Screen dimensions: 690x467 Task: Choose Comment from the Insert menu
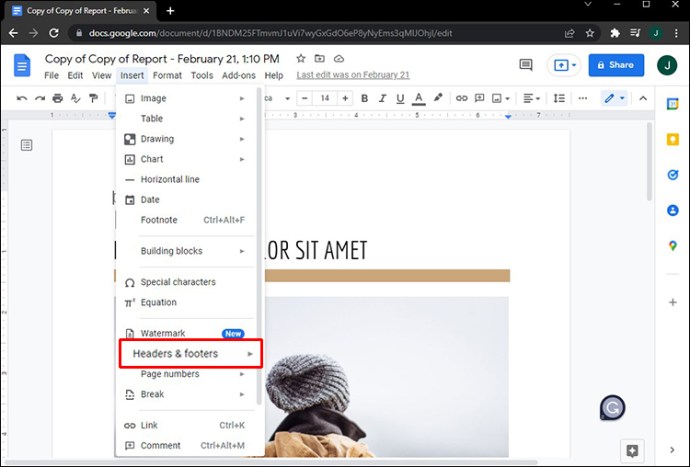(x=185, y=445)
